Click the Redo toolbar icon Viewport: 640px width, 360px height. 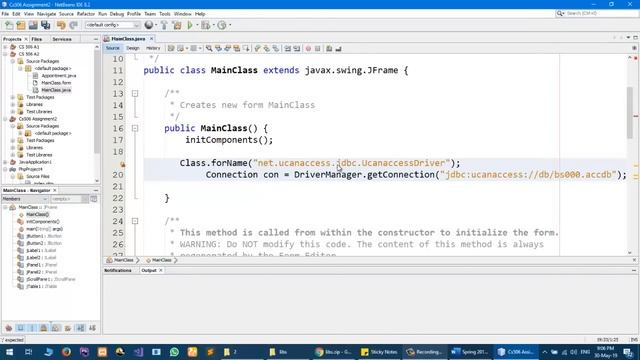73,25
